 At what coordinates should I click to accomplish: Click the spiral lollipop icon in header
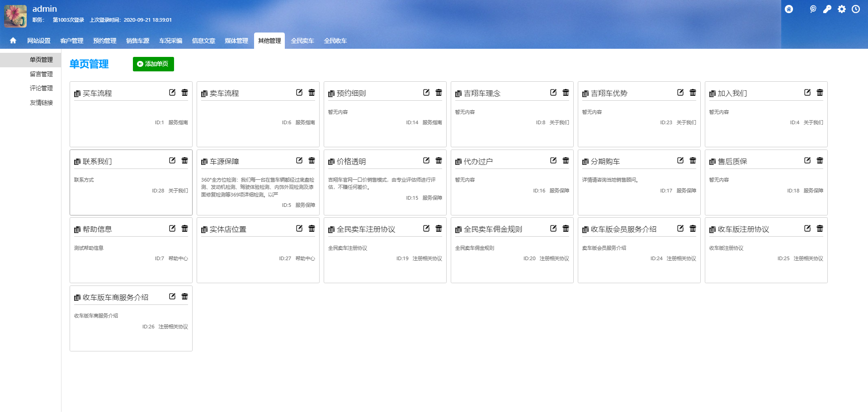[813, 9]
